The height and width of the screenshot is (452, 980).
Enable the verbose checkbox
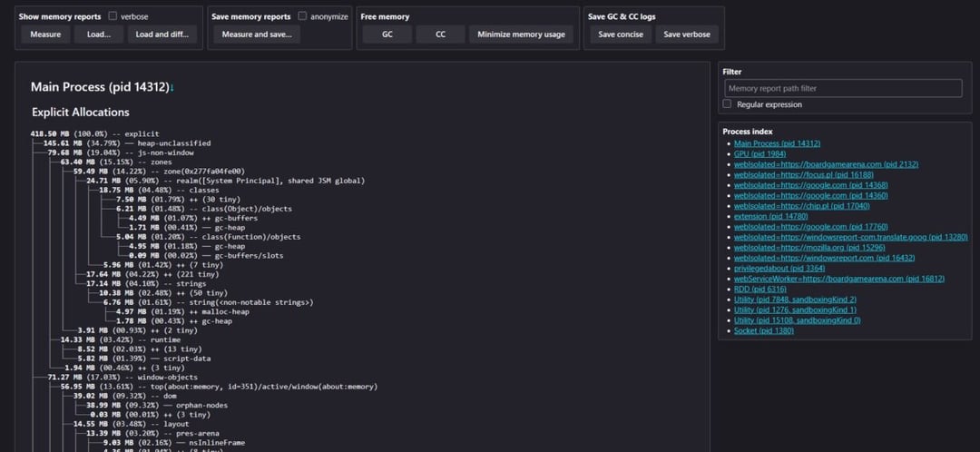[113, 16]
